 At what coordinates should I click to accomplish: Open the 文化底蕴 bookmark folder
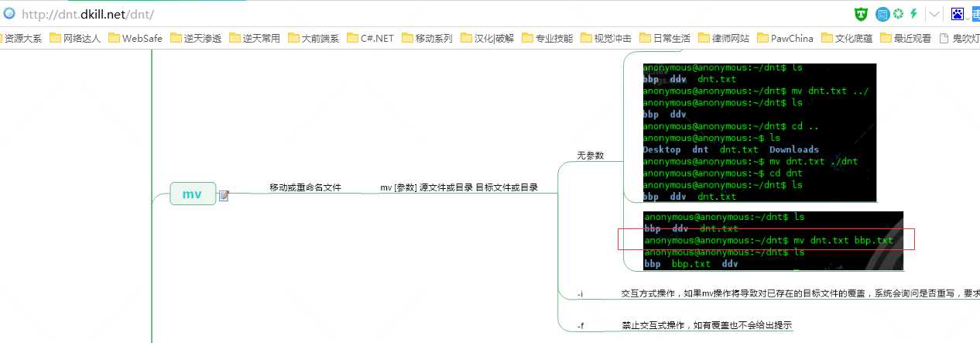click(x=847, y=38)
